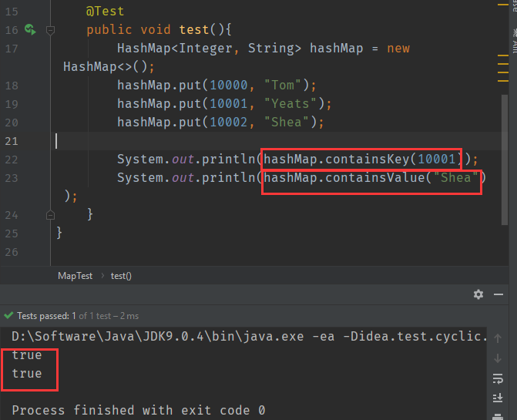Viewport: 517px width, 420px height.
Task: Toggle soft-wrap icon in console toolbar
Action: 498,378
